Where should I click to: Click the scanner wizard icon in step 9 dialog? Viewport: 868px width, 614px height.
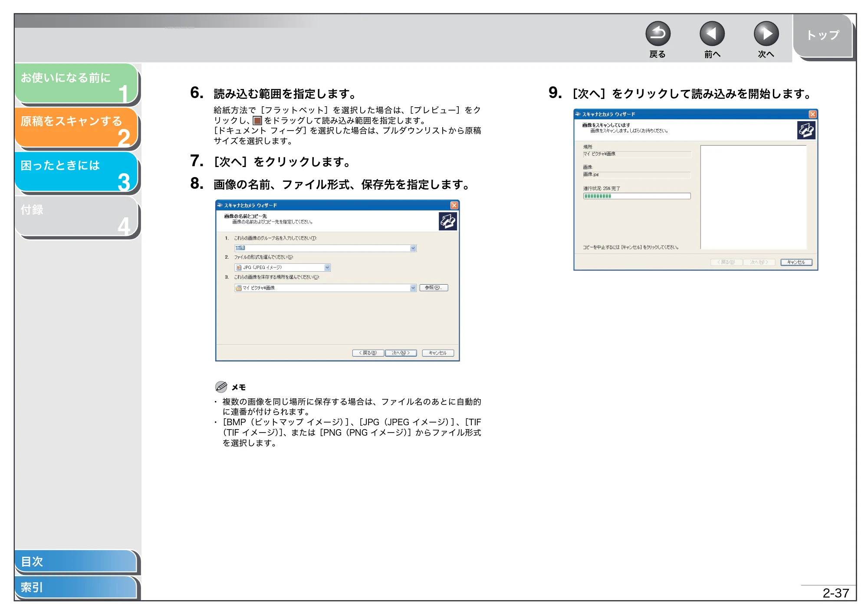pos(806,130)
